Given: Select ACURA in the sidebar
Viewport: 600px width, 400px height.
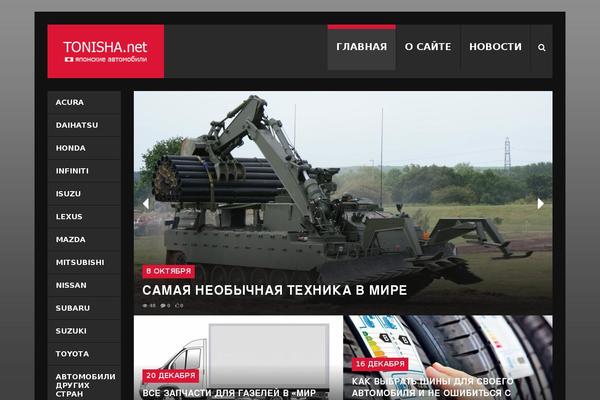Looking at the screenshot, I should [84, 102].
